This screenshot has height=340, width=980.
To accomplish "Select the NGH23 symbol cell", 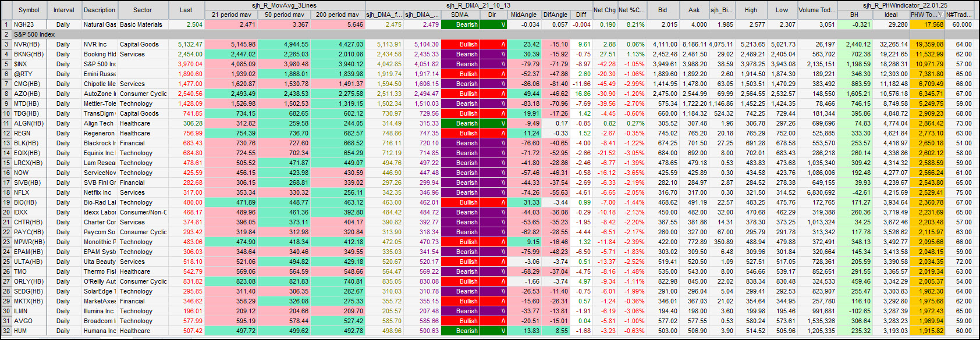I will pyautogui.click(x=29, y=24).
